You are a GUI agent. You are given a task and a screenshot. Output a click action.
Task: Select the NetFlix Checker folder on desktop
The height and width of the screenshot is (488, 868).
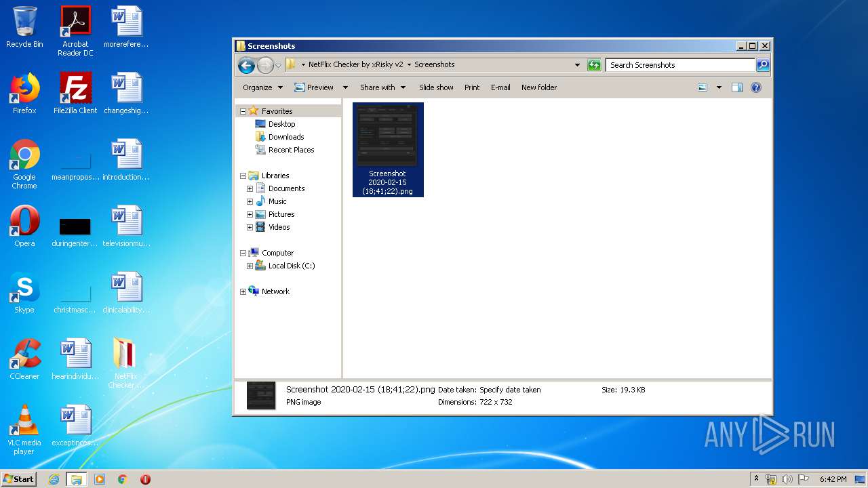(x=126, y=363)
